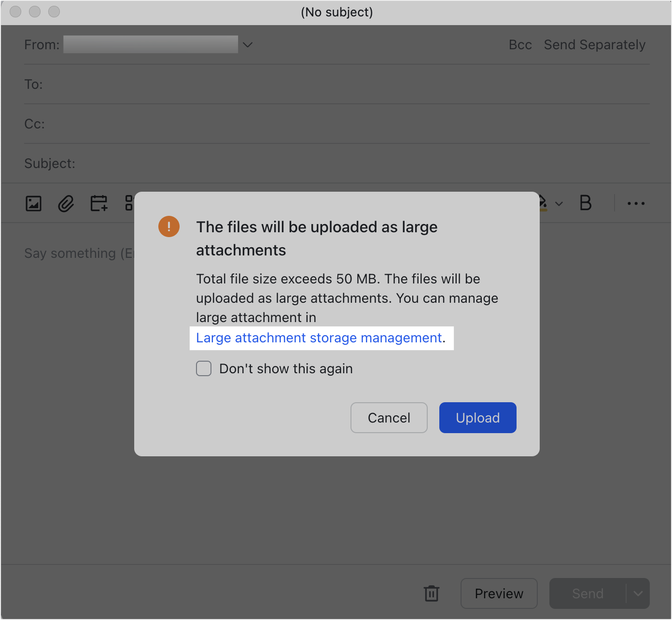Screen dimensions: 672x620
Task: Open more formatting options via ellipsis icon
Action: click(635, 203)
